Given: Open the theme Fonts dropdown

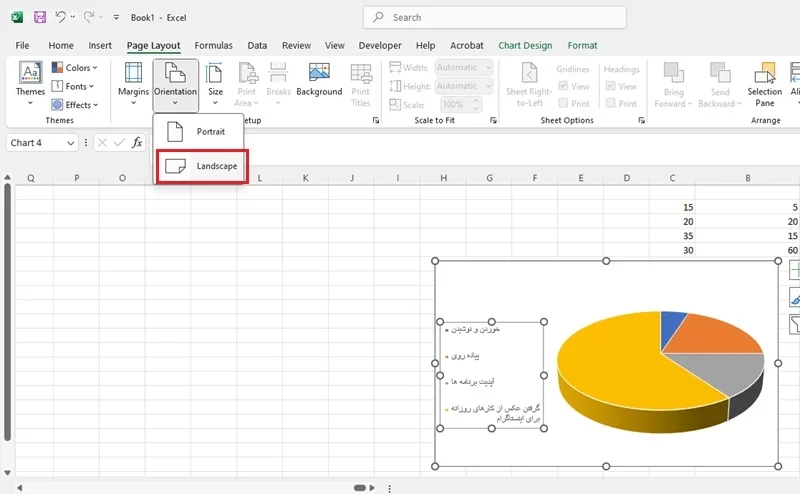Looking at the screenshot, I should click(x=76, y=87).
